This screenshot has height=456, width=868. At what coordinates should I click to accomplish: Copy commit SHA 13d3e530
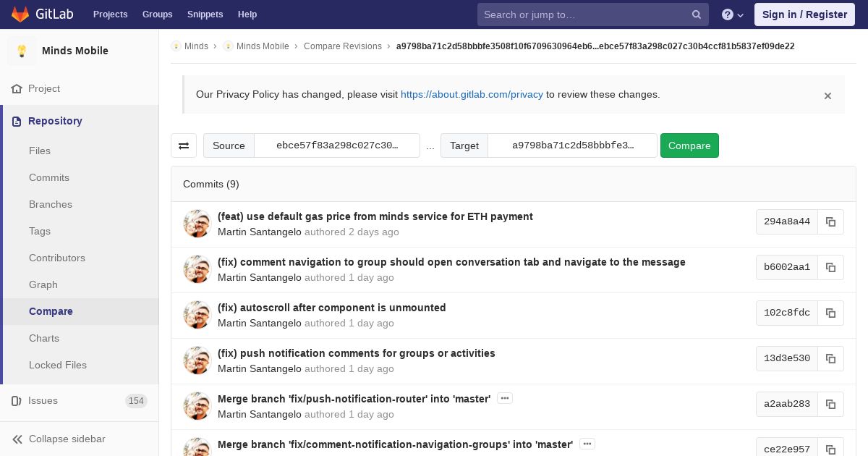tap(830, 359)
